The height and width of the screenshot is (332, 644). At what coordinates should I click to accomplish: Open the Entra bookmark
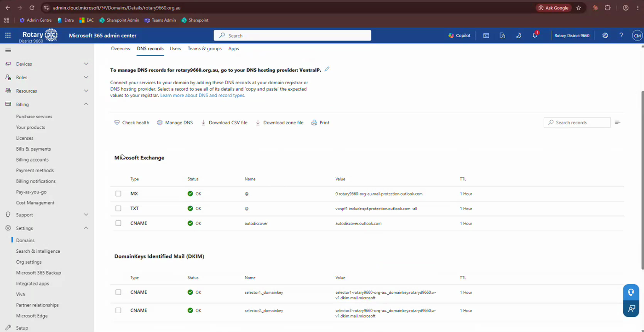(x=65, y=20)
